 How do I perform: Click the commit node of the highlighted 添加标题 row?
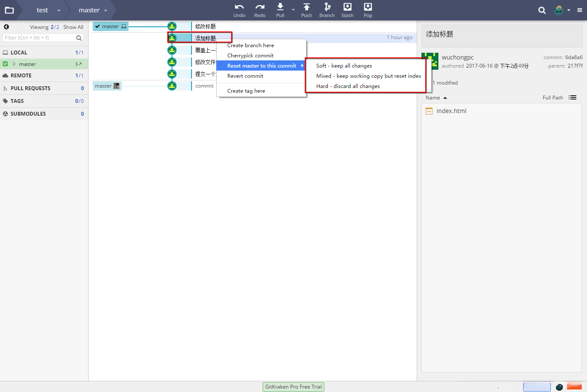pyautogui.click(x=172, y=38)
